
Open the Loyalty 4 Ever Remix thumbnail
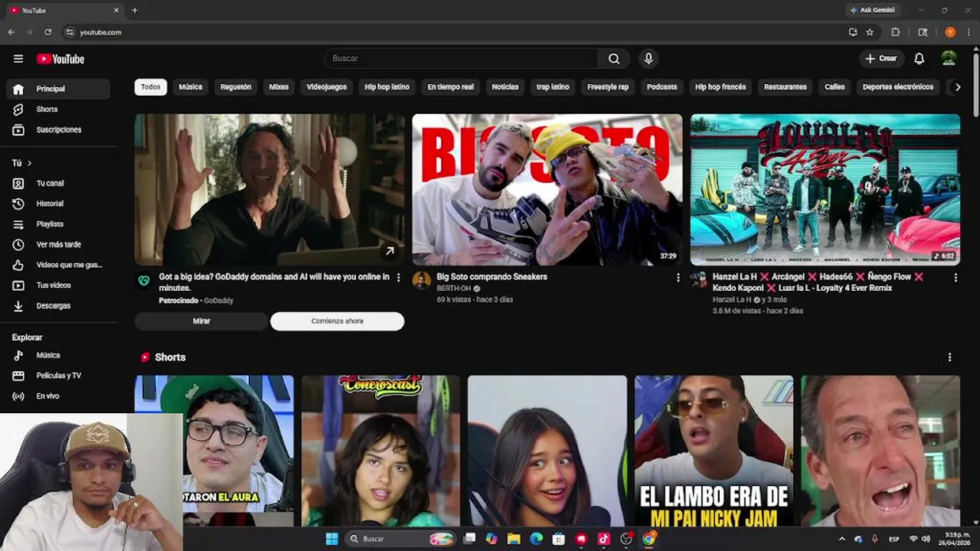pyautogui.click(x=825, y=189)
